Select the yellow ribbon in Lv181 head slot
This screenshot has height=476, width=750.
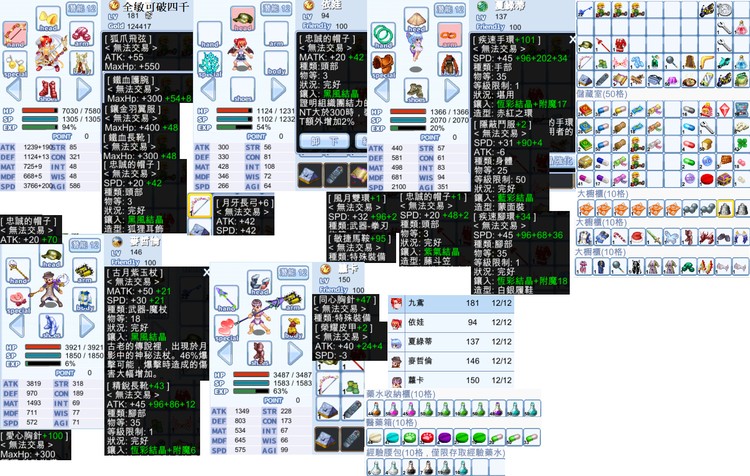(x=48, y=19)
